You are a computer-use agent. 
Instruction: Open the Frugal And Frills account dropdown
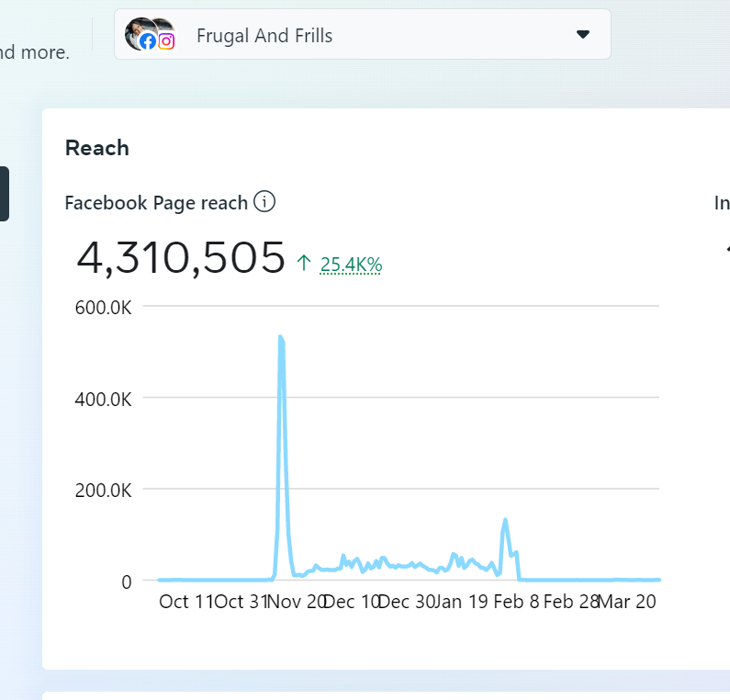point(362,34)
